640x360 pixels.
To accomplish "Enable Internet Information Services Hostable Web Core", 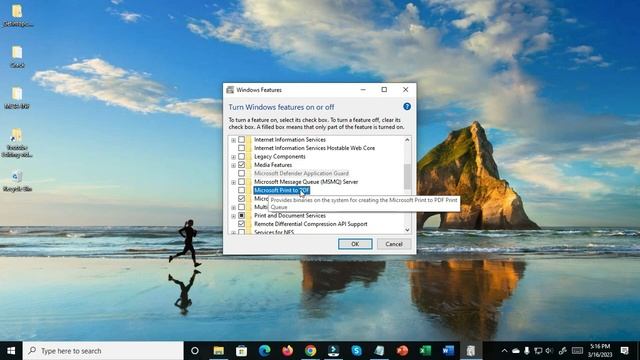I will click(241, 148).
